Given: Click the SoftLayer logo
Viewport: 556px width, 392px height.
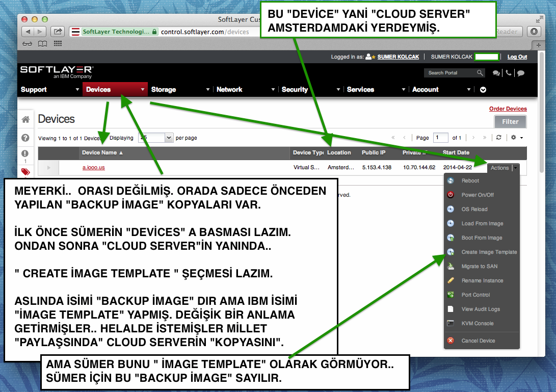Looking at the screenshot, I should 57,72.
